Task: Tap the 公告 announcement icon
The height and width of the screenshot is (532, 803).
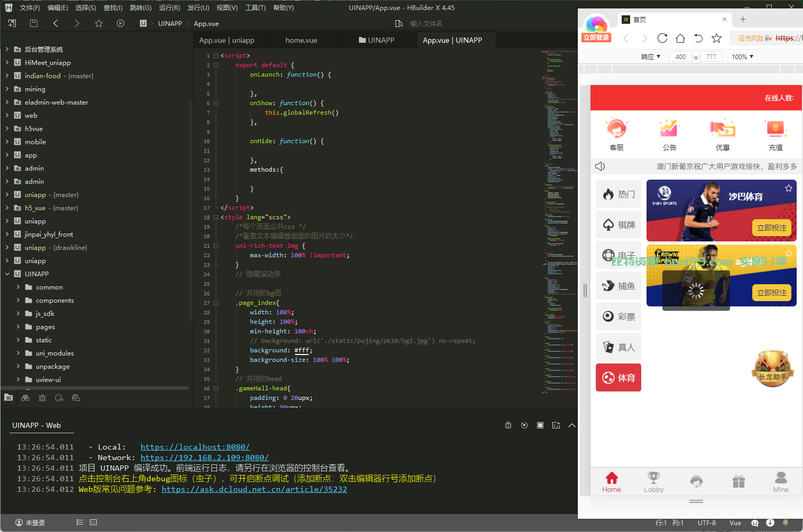Action: (x=669, y=135)
